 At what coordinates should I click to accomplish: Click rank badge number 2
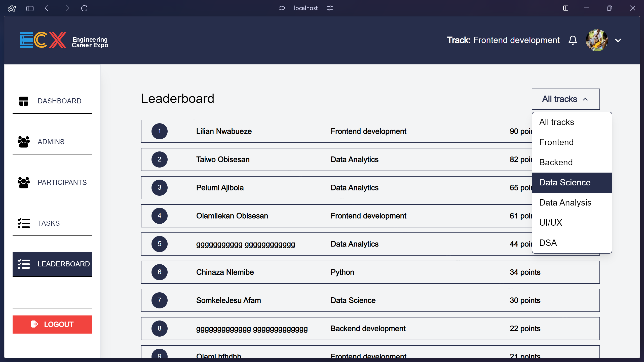(160, 159)
